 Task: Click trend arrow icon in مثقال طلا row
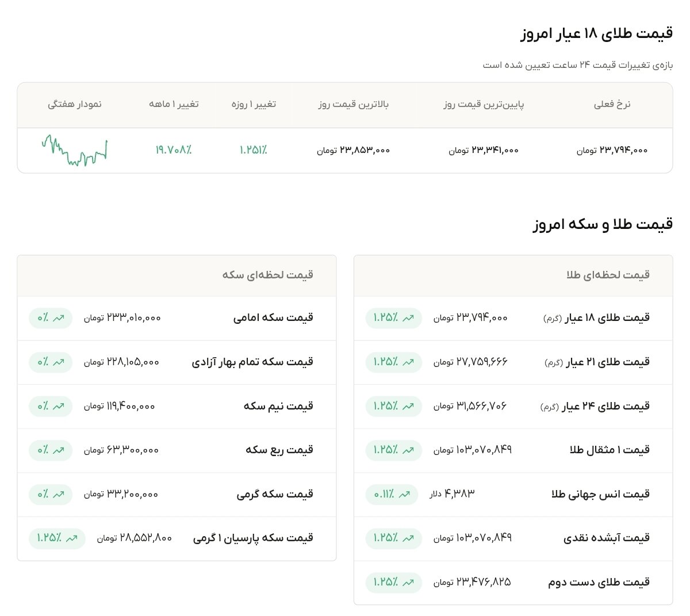point(408,450)
